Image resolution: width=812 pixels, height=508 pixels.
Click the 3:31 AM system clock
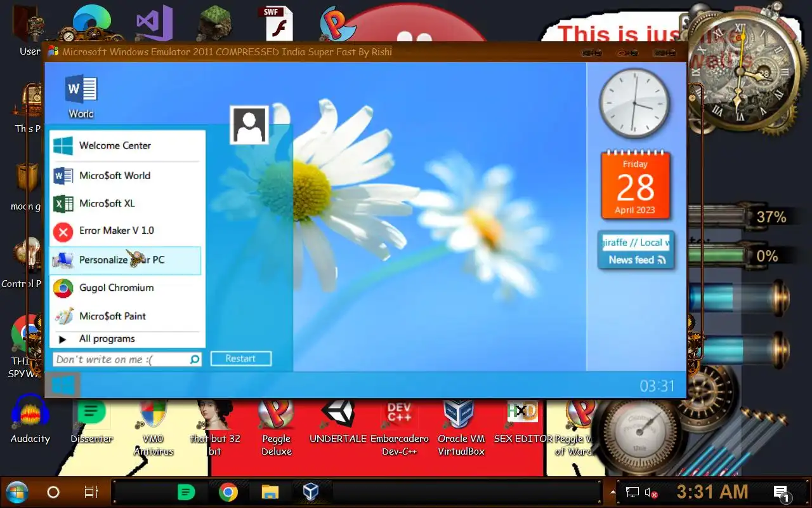712,491
